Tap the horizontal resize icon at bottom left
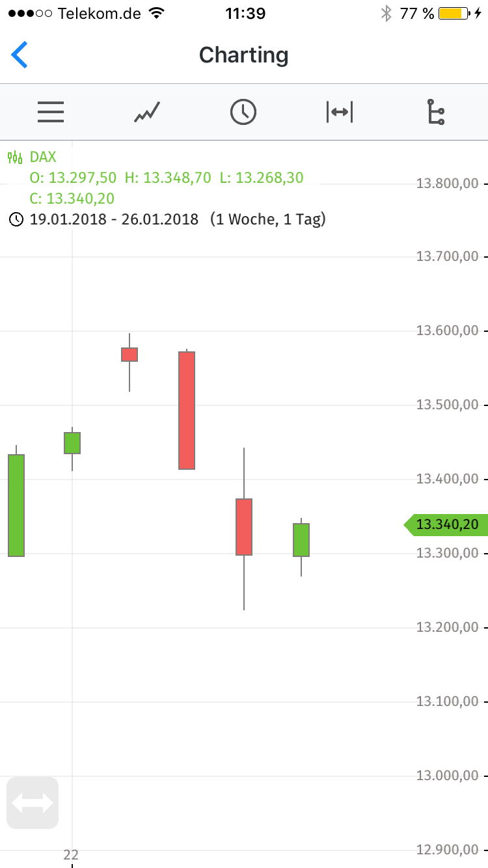This screenshot has height=868, width=488. click(33, 803)
